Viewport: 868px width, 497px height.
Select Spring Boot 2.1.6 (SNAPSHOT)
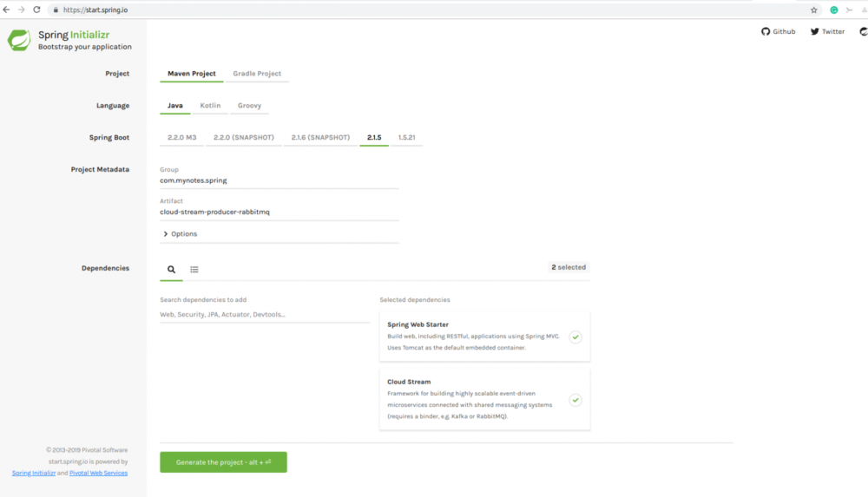(320, 138)
